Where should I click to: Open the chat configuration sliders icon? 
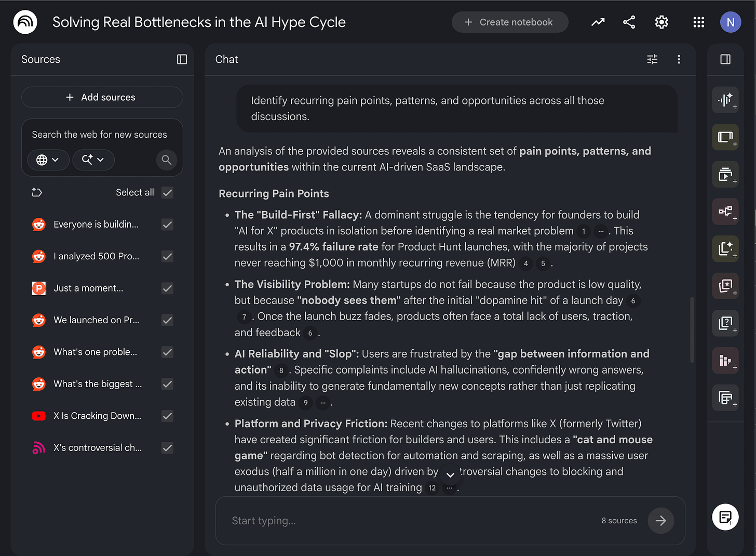point(652,59)
